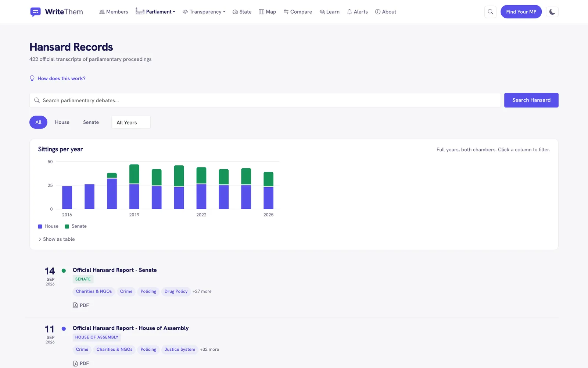Expand the Show as table disclosure
This screenshot has width=588, height=368.
pos(57,239)
